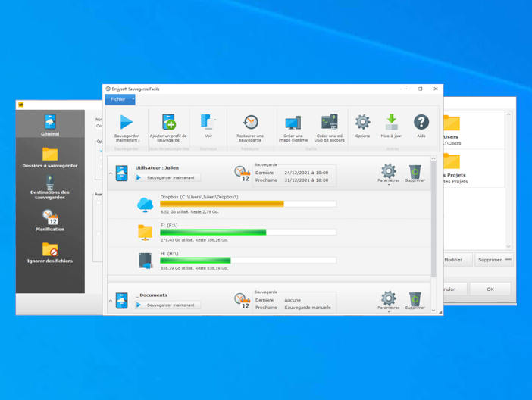Click schedule calendar icon of Julien profile
532x400 pixels.
(x=243, y=173)
